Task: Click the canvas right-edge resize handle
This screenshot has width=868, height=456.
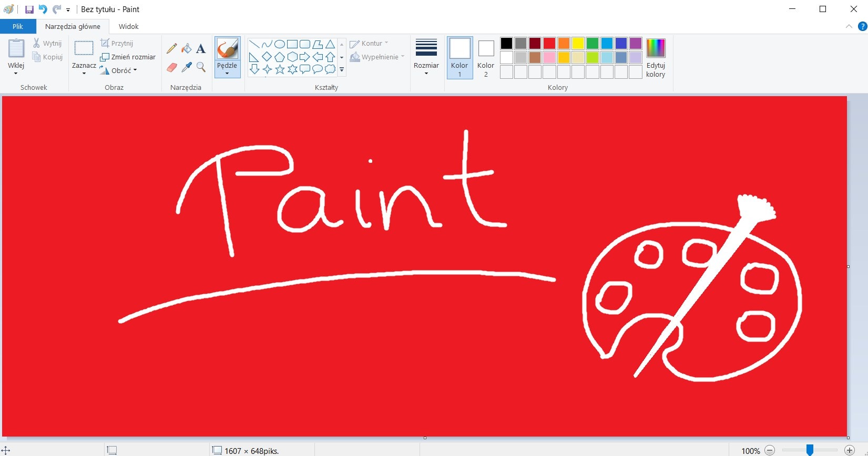Action: pos(848,266)
